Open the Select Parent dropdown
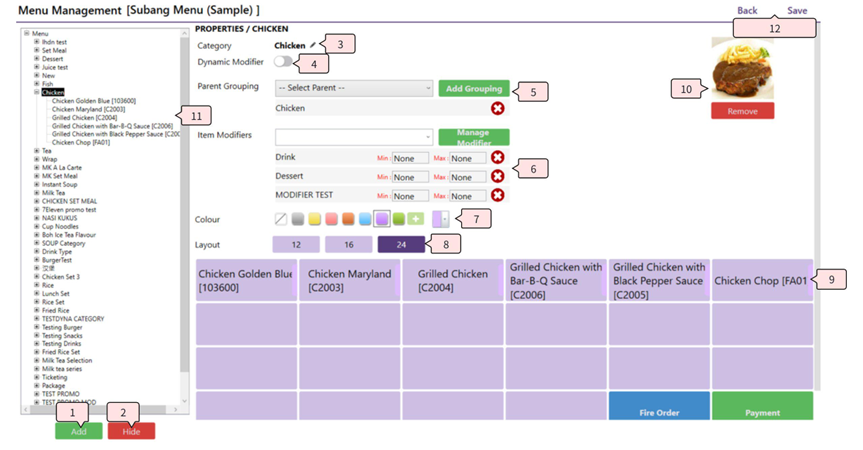The height and width of the screenshot is (450, 863). click(x=354, y=88)
